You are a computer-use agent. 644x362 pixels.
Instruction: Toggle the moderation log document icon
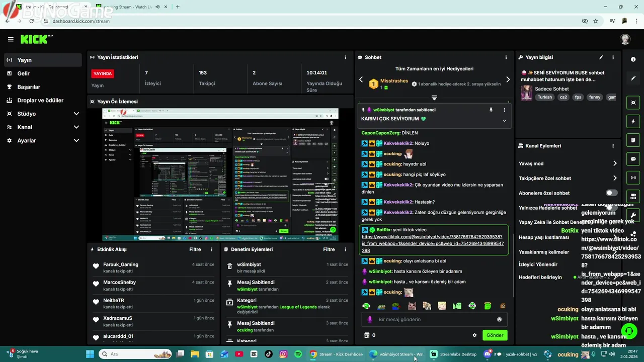click(633, 140)
